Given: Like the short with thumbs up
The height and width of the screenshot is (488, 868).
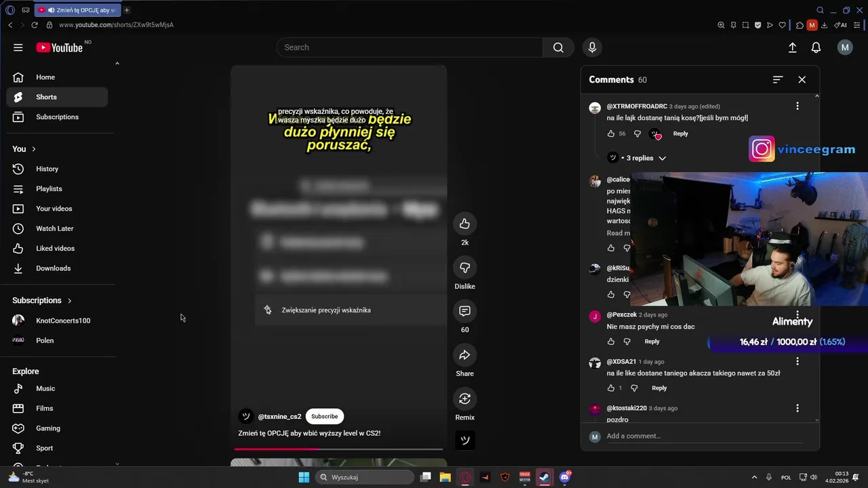Looking at the screenshot, I should pos(465,224).
